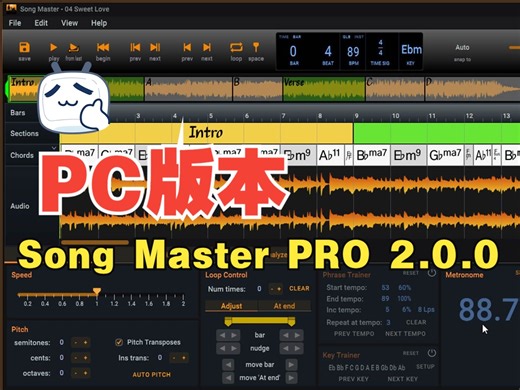Open Key Trainer SETUP

pos(425,367)
